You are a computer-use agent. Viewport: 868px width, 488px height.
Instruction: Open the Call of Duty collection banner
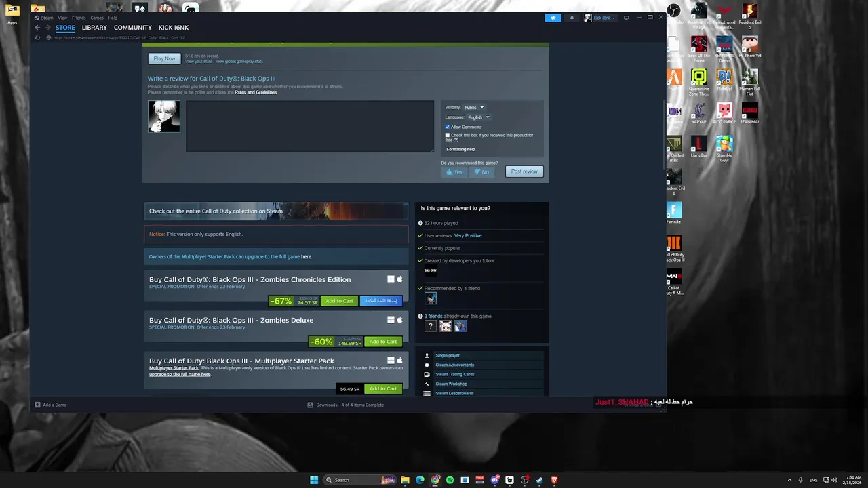(276, 211)
